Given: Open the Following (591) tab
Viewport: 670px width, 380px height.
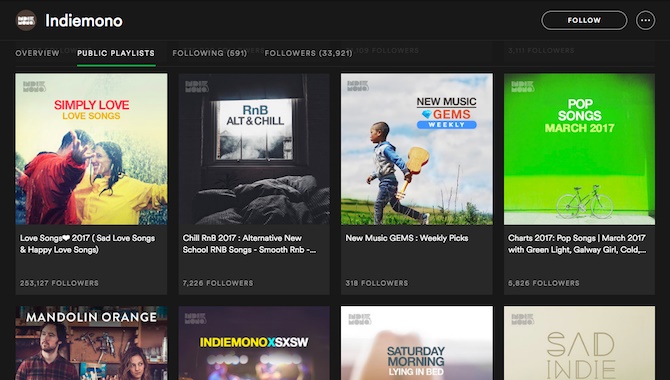Looking at the screenshot, I should (210, 53).
